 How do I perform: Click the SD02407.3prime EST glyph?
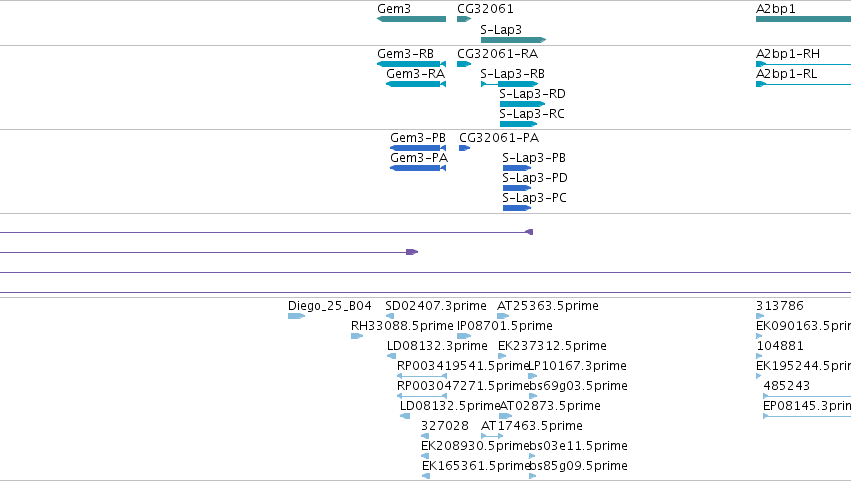pos(390,317)
